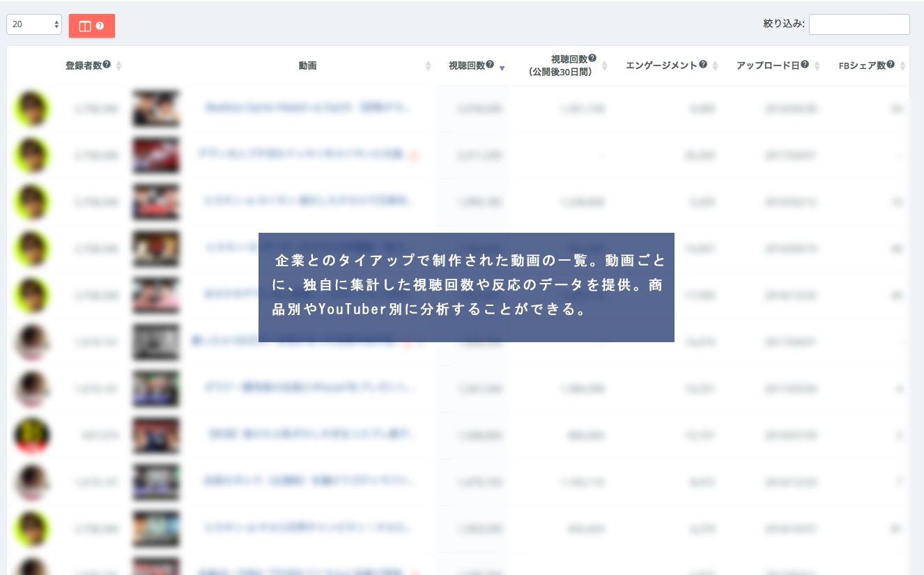Click the 視聴回数 column header text
This screenshot has height=575, width=924.
467,66
